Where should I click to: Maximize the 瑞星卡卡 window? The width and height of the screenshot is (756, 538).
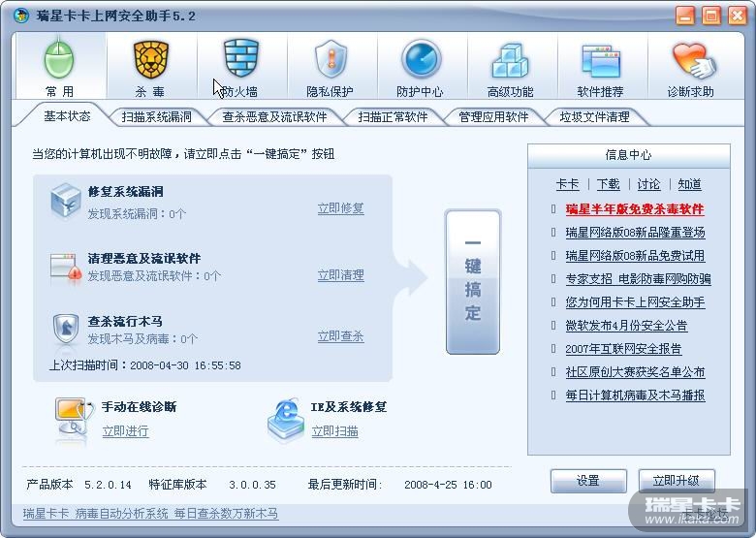click(x=711, y=16)
